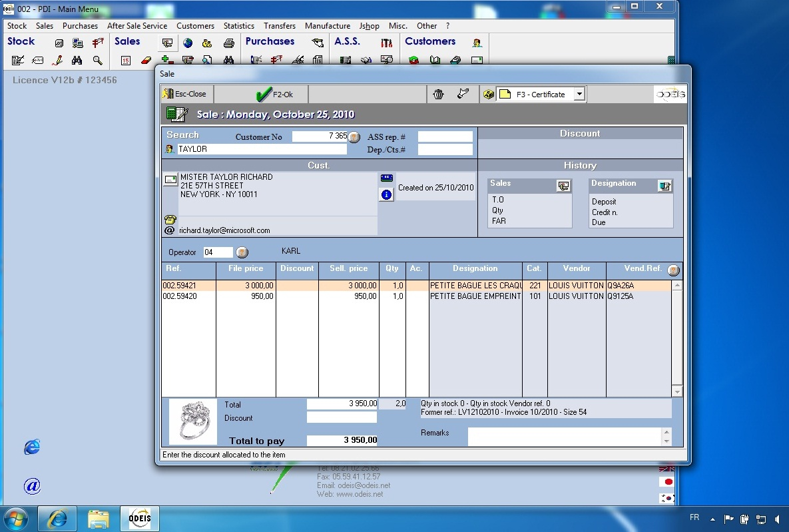Click Remarks box scroll up arrow
Viewport: 789px width, 532px height.
(666, 432)
